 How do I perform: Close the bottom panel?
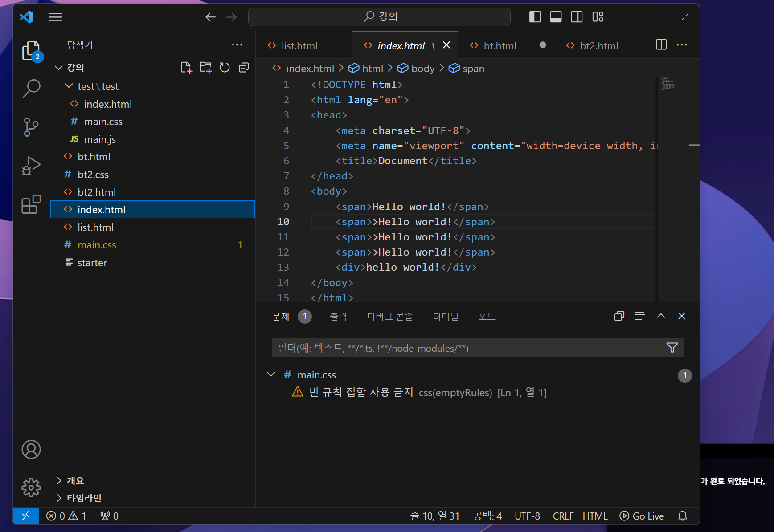[682, 316]
